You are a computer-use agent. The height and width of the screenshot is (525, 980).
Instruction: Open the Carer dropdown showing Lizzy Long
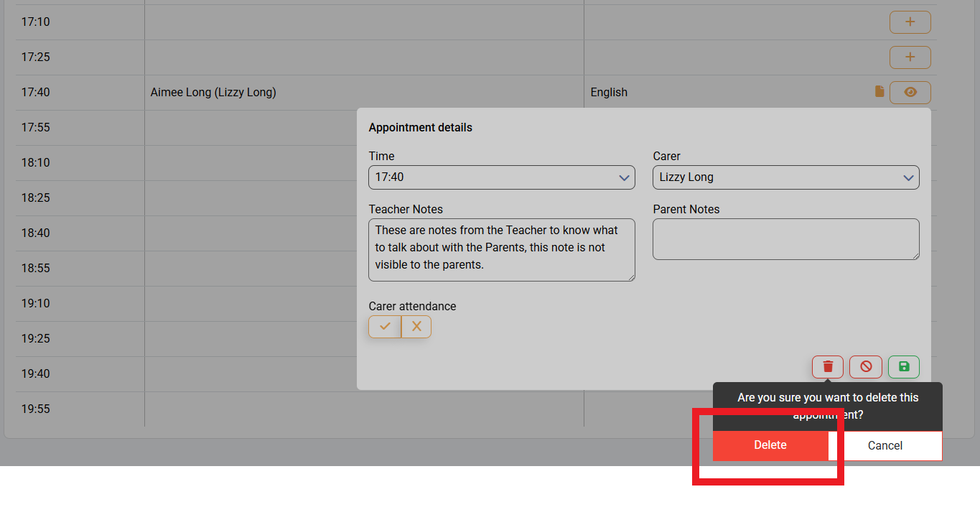pyautogui.click(x=785, y=177)
